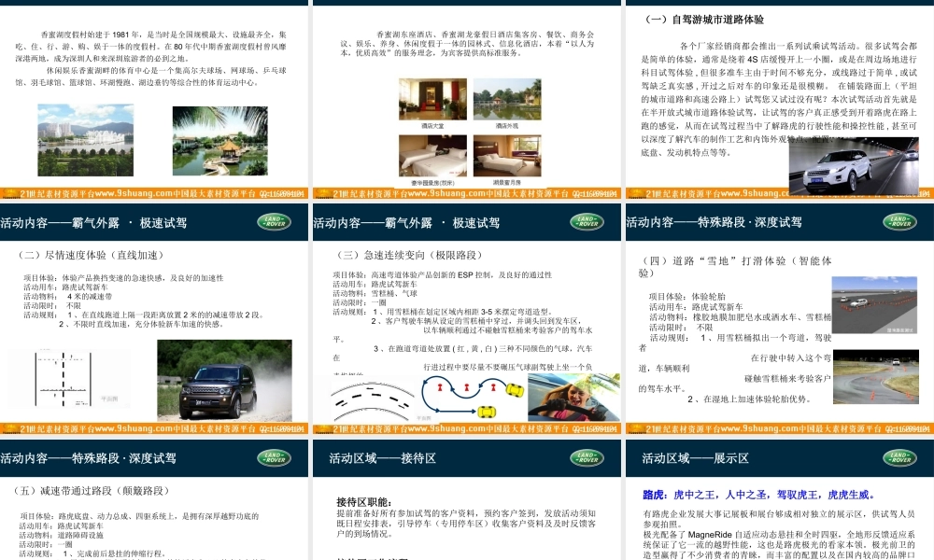Select the laughing woman in car photo
The width and height of the screenshot is (934, 560).
(573, 397)
